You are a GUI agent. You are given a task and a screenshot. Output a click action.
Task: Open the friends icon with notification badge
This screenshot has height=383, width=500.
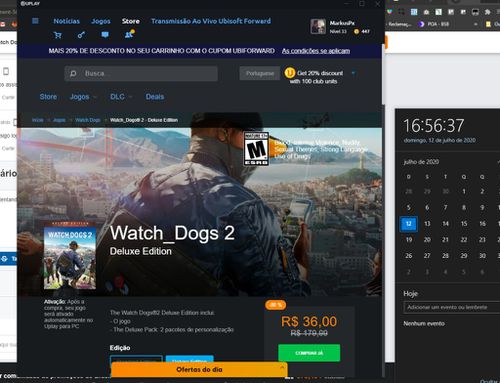click(x=129, y=34)
